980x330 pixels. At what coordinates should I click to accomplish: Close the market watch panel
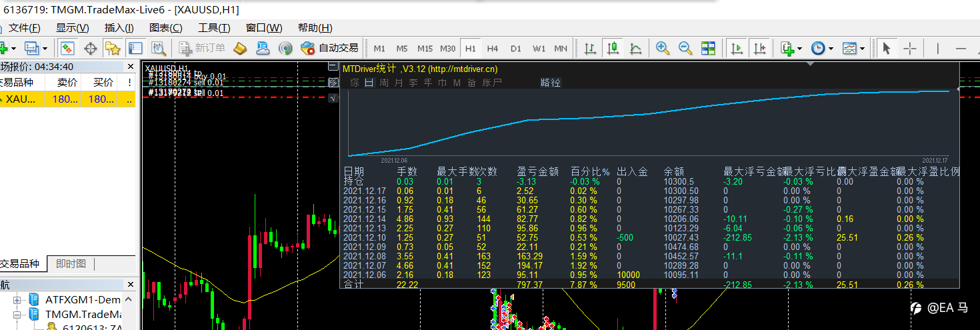pos(130,67)
